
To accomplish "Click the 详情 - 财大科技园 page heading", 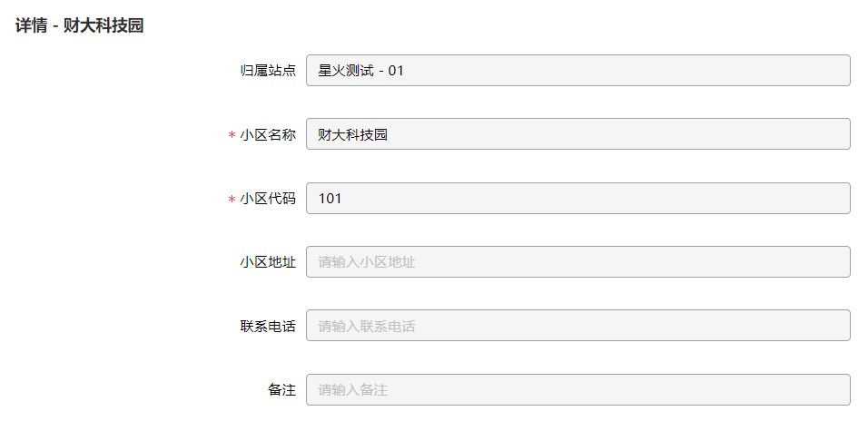I will coord(79,25).
